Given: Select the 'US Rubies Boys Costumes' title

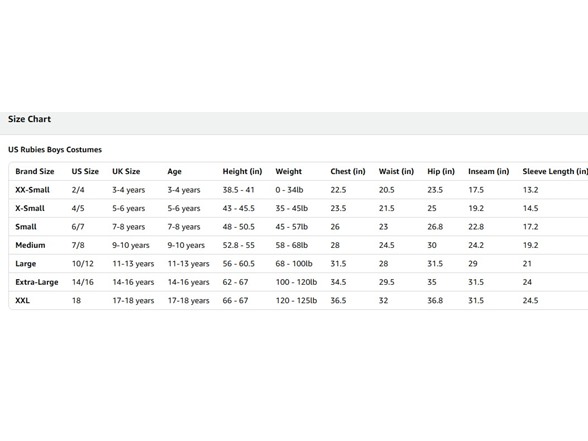Looking at the screenshot, I should pos(55,150).
